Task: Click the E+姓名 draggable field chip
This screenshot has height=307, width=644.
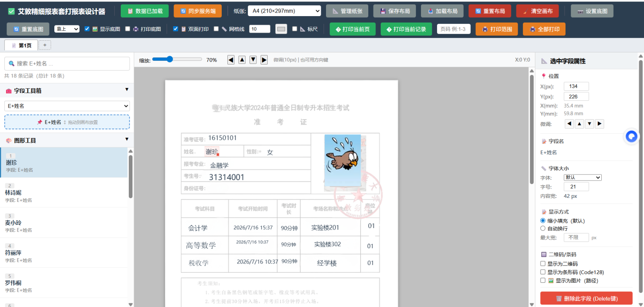Action: click(x=67, y=122)
